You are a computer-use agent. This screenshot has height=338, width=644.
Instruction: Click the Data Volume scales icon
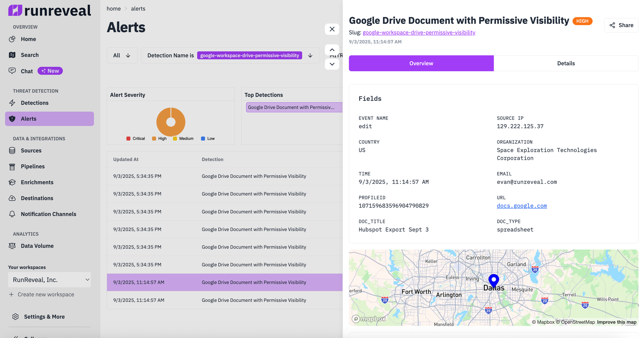point(12,246)
